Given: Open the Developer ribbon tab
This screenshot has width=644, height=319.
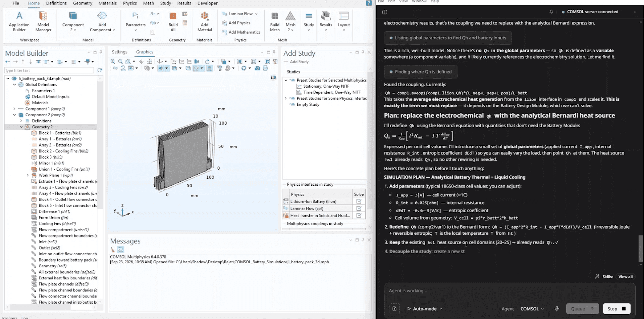Looking at the screenshot, I should 207,3.
